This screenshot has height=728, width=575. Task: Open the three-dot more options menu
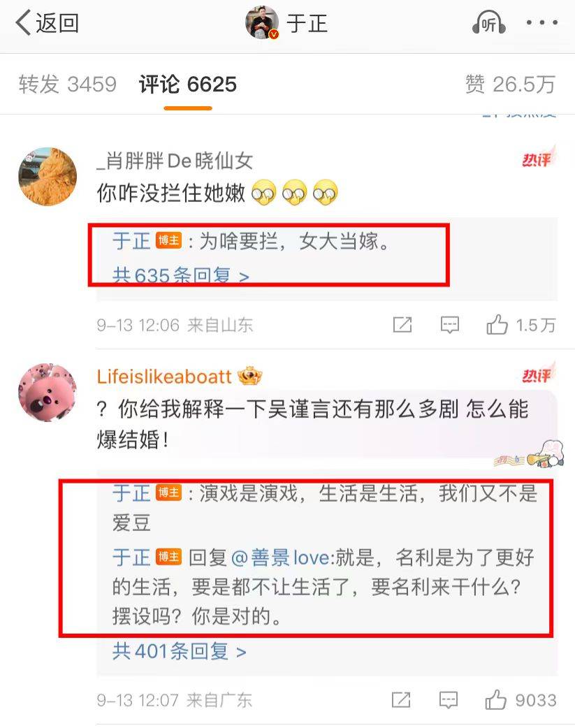(x=542, y=22)
